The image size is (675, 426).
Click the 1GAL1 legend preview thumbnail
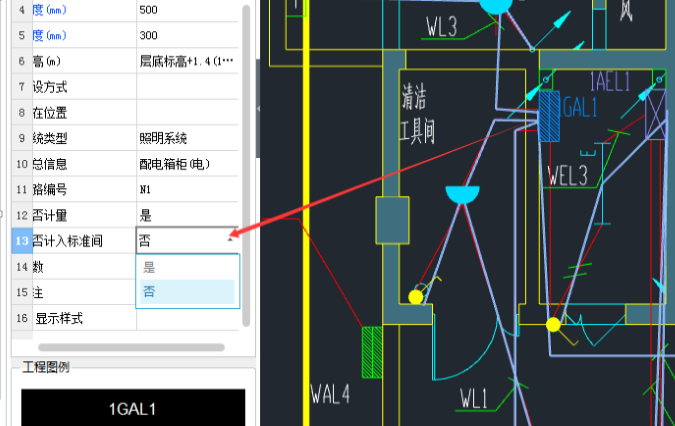tap(132, 408)
